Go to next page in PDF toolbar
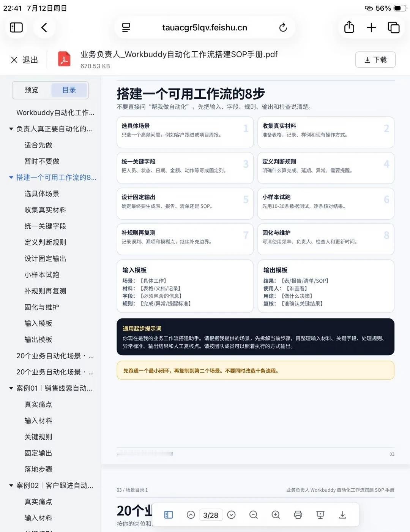This screenshot has width=410, height=532. [231, 515]
